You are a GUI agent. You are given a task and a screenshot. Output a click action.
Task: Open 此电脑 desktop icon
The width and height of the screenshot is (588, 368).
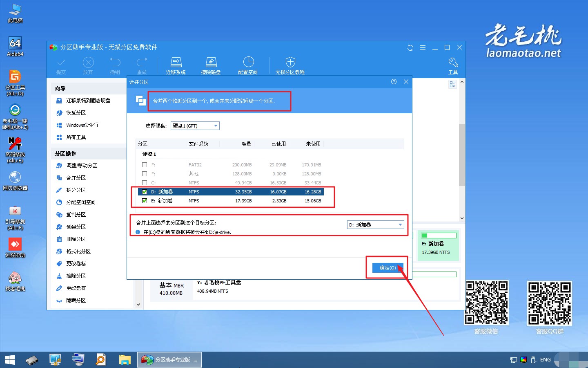[x=15, y=13]
